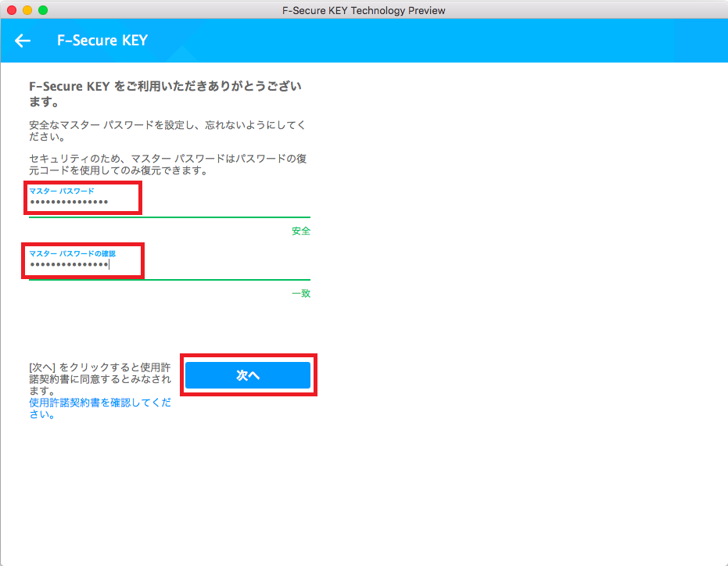728x566 pixels.
Task: Close the window with the red button
Action: coord(12,10)
